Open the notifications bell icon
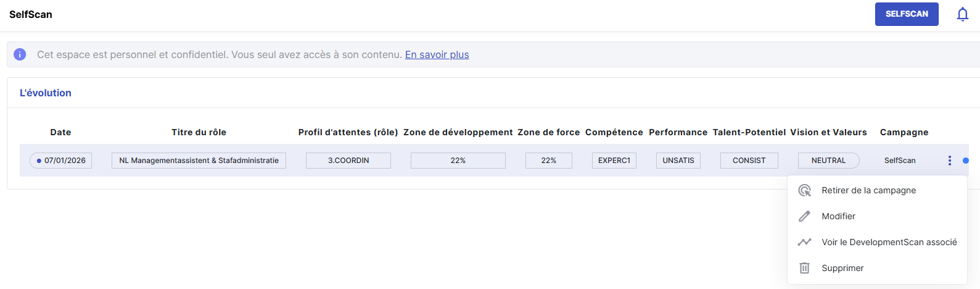980x289 pixels. [962, 14]
